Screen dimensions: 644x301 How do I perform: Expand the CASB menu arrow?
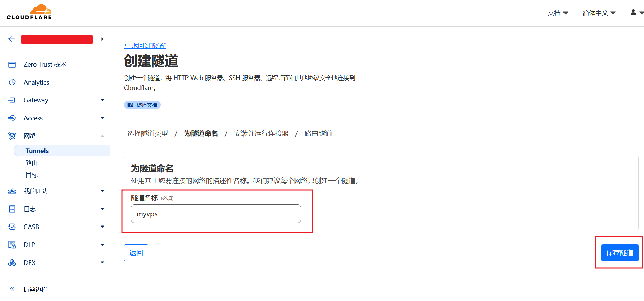pos(102,227)
